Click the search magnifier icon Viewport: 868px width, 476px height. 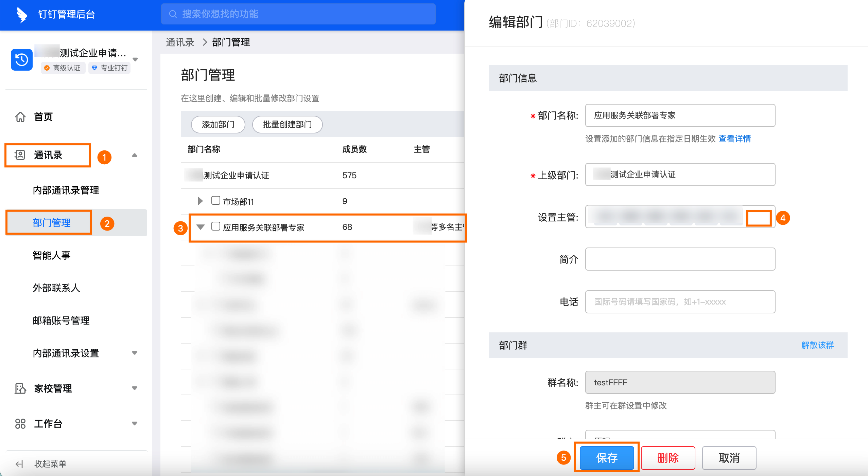click(x=173, y=14)
